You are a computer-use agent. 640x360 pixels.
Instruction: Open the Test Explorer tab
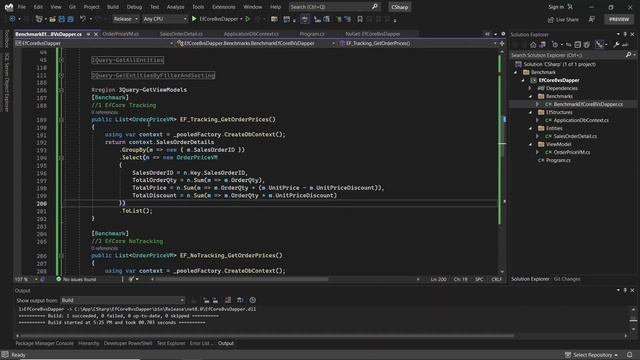click(171, 343)
